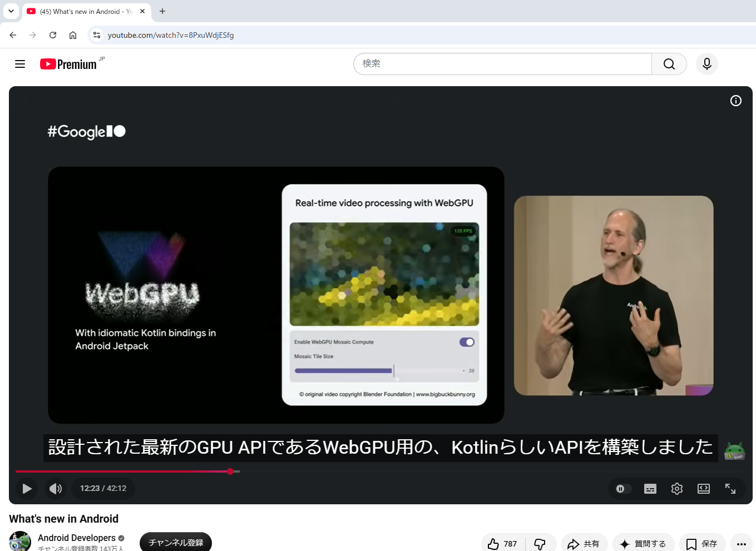Click the playhead scrubber dot

coord(230,471)
